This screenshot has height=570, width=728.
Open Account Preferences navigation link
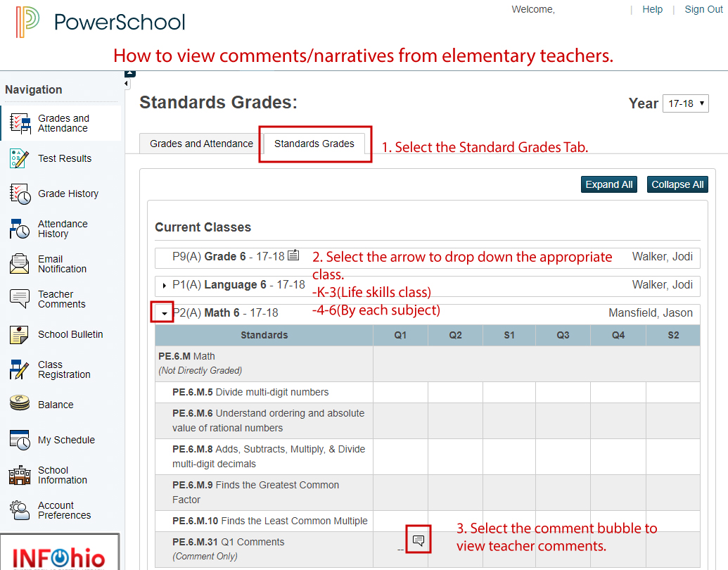tap(64, 510)
